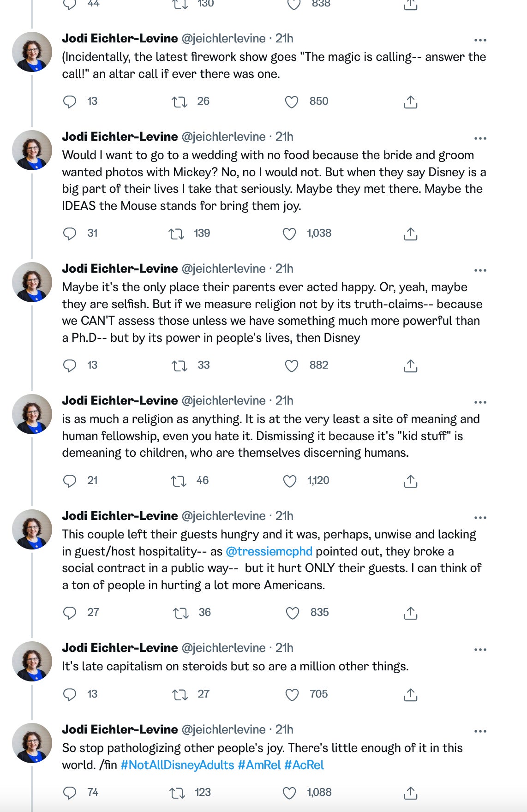Retweet the tweet with 36 retweets
Image resolution: width=527 pixels, height=812 pixels.
pos(180,613)
